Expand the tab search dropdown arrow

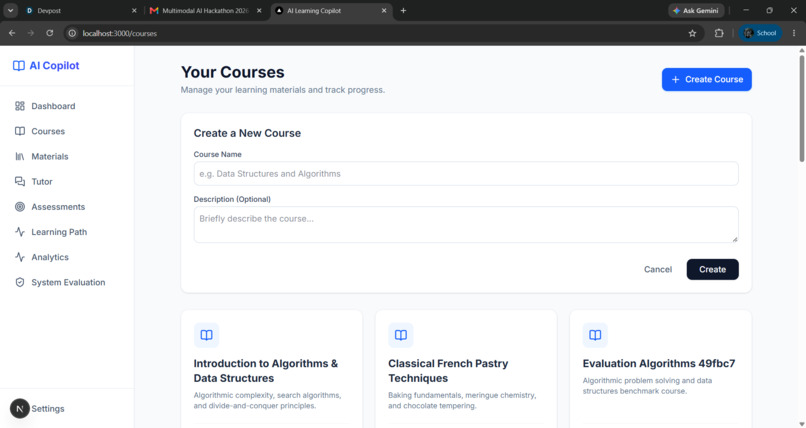point(10,10)
